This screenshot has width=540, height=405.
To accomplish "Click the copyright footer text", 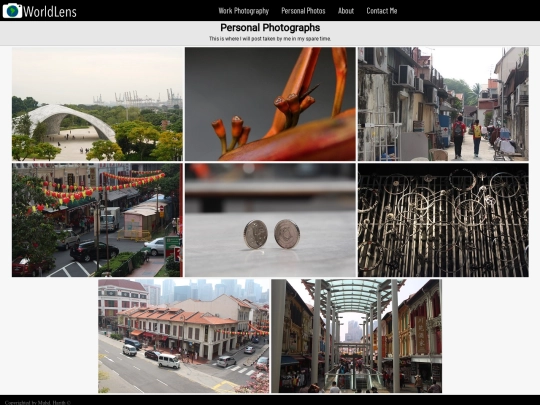I will point(38,402).
